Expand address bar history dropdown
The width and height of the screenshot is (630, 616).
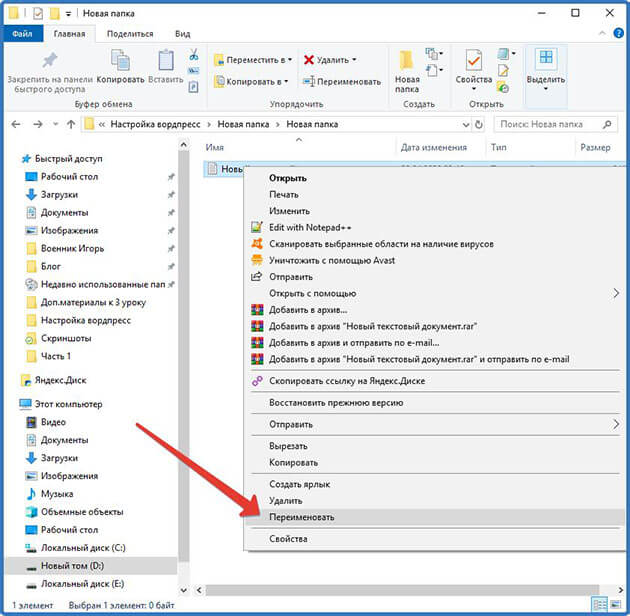click(466, 125)
